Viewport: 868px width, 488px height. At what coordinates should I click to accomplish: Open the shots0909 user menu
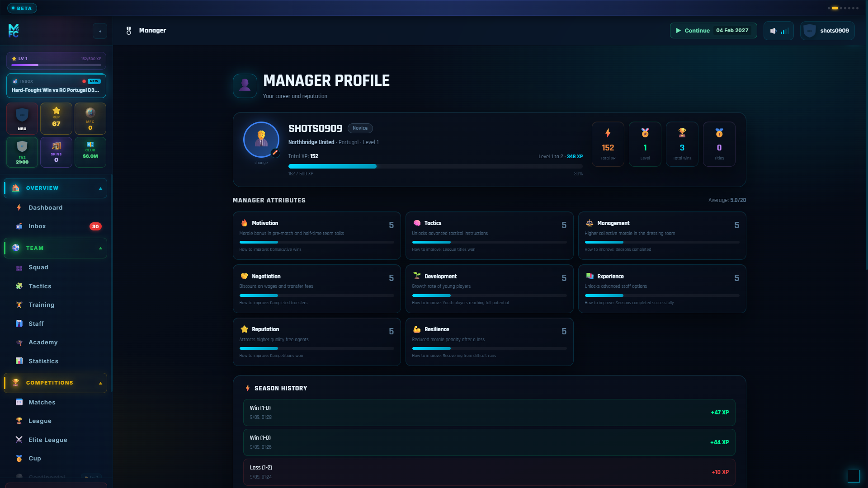click(827, 31)
